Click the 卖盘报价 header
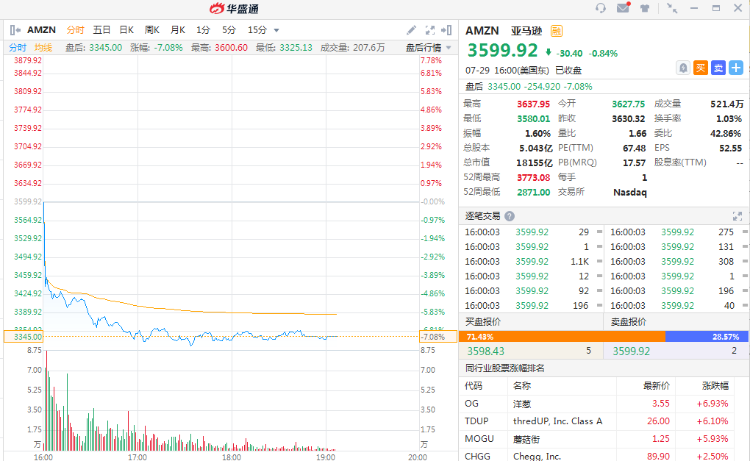This screenshot has width=750, height=461. [628, 322]
